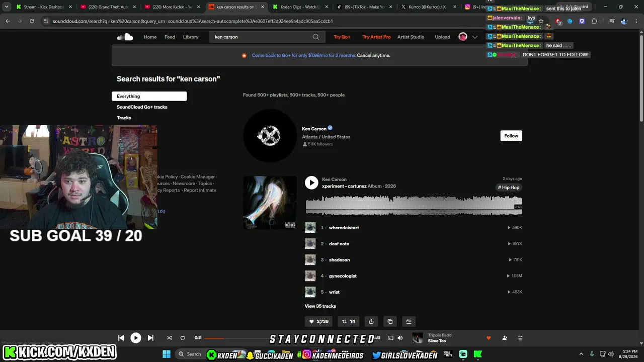Viewport: 644px width, 362px height.
Task: Open Ken Carson's profile avatar
Action: click(270, 136)
